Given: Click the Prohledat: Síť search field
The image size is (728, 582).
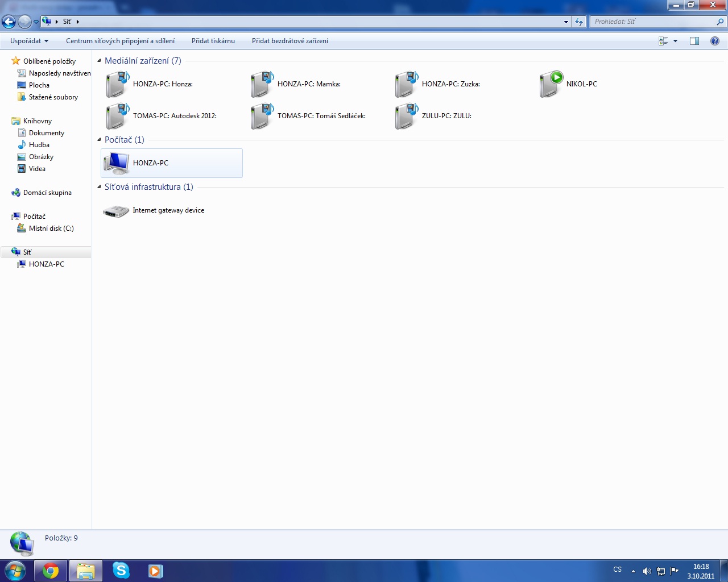Looking at the screenshot, I should [653, 22].
